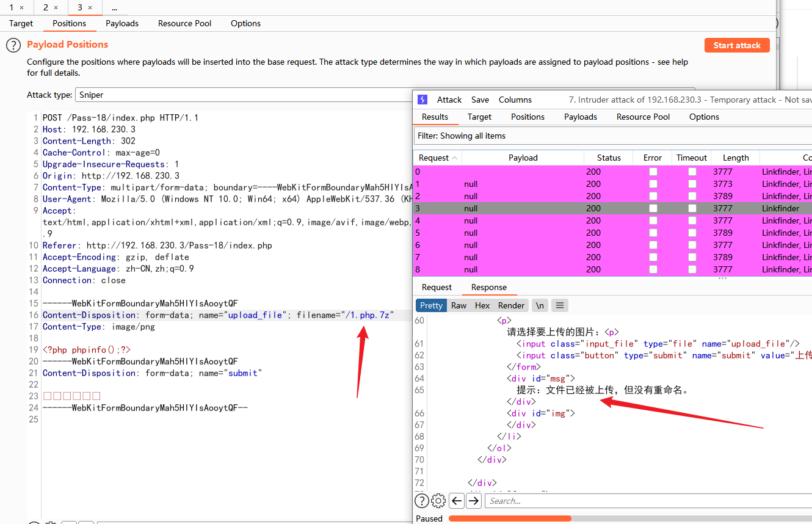
Task: Select Target tab in attack window
Action: (x=479, y=117)
